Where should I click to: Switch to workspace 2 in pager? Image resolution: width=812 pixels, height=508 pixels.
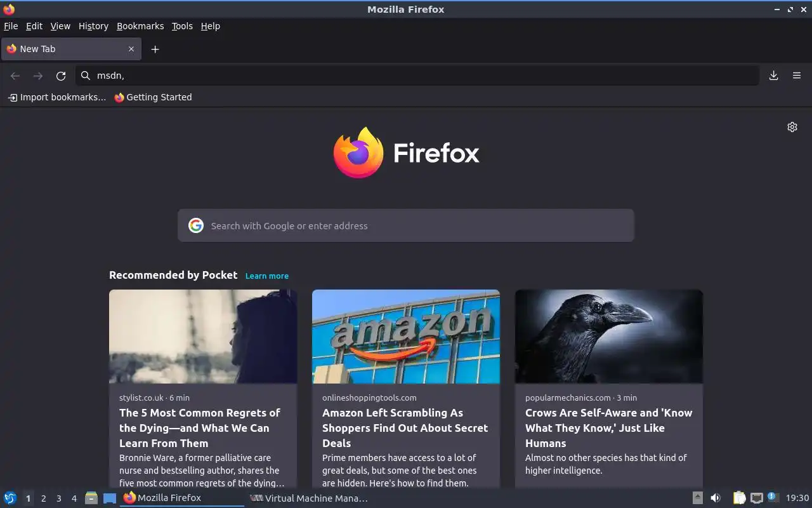pos(43,498)
